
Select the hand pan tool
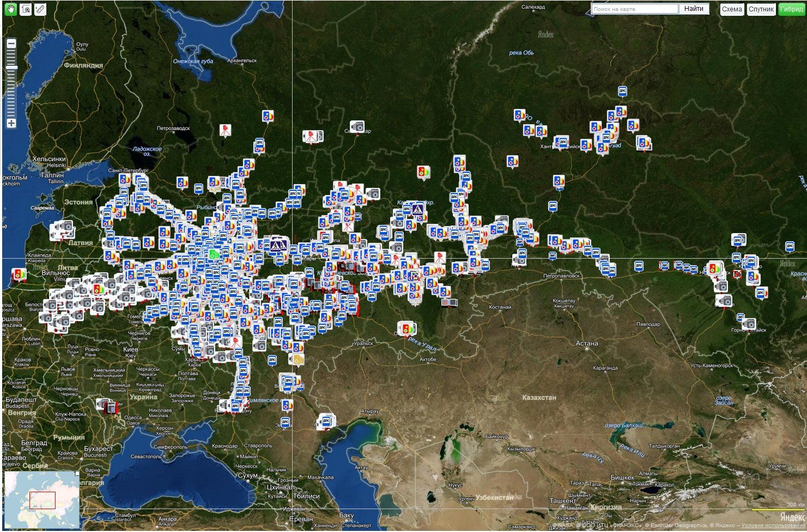pyautogui.click(x=10, y=9)
